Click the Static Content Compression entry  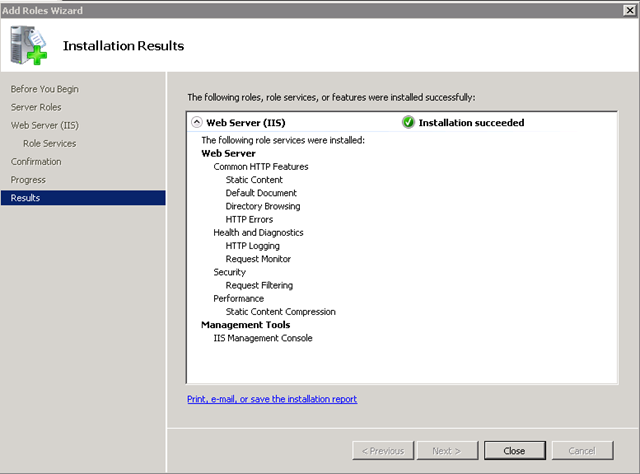pyautogui.click(x=280, y=312)
